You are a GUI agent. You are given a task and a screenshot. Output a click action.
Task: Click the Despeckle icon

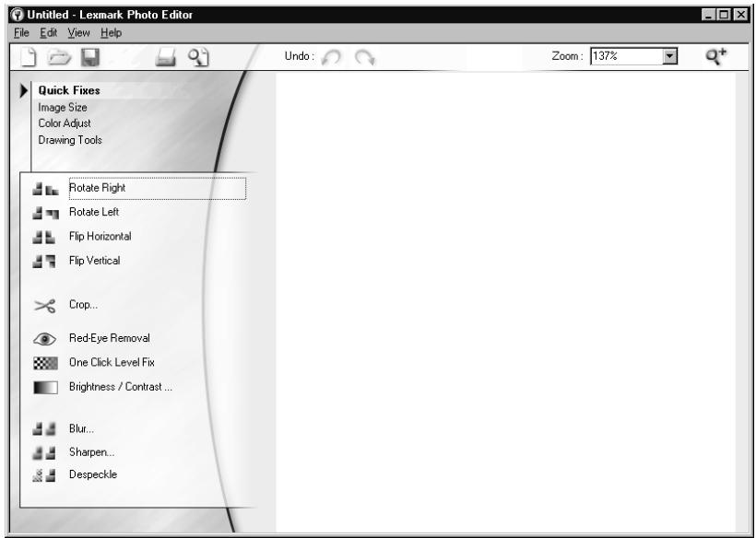tap(44, 475)
